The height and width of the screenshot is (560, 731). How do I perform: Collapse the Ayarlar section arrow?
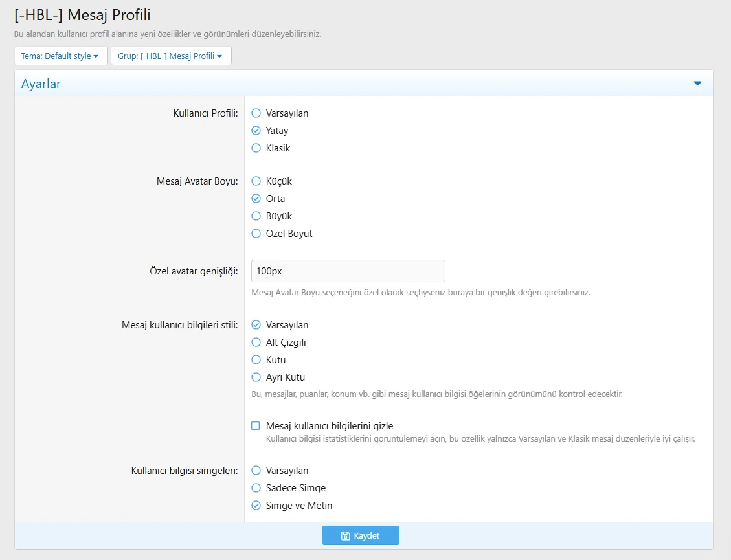[x=697, y=84]
